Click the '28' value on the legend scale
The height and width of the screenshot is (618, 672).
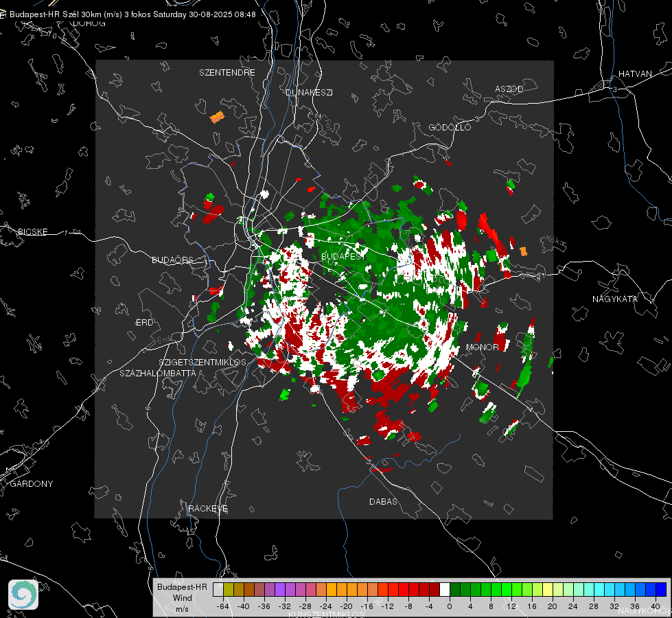click(593, 606)
